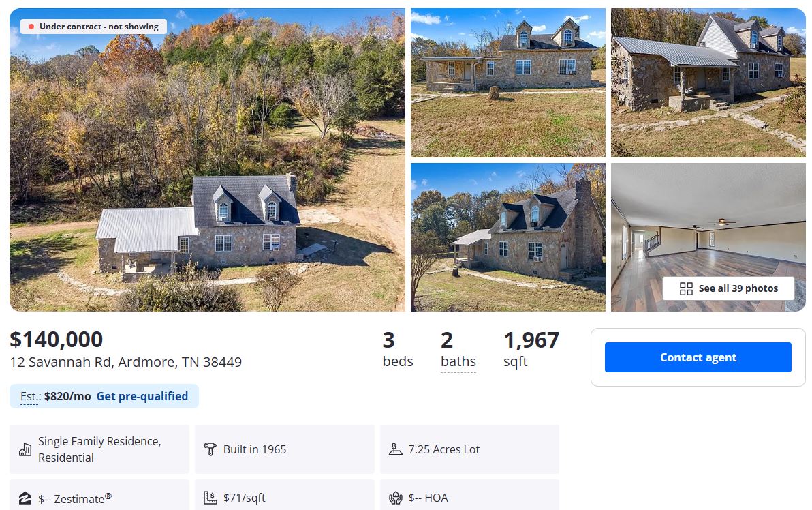Click the Under contract - not showing badge

point(93,27)
